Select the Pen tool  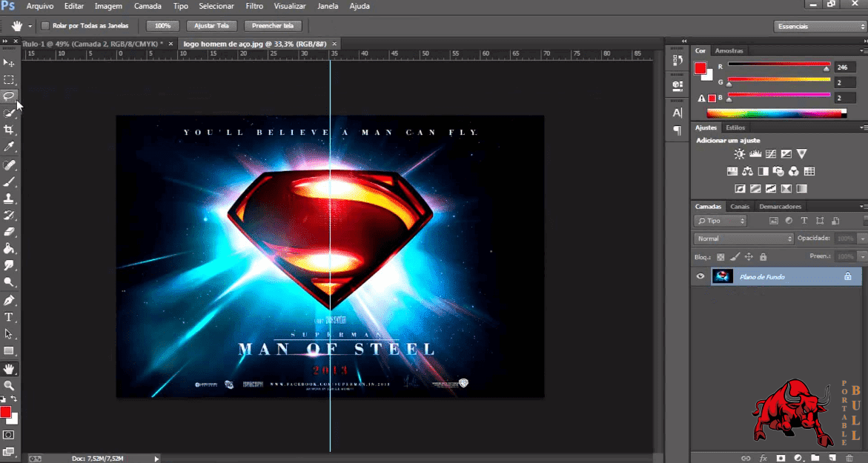click(x=9, y=300)
